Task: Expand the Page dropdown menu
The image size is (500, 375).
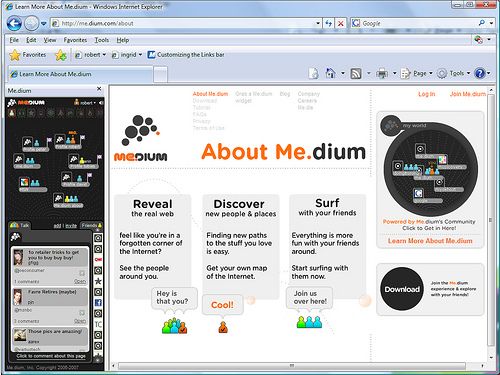Action: click(417, 73)
